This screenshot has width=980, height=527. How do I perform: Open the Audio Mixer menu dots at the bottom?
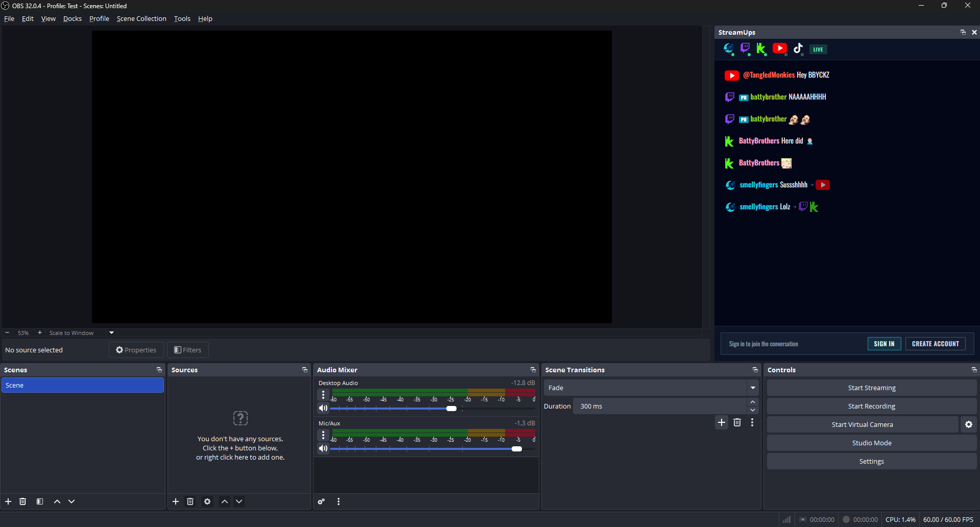tap(339, 501)
